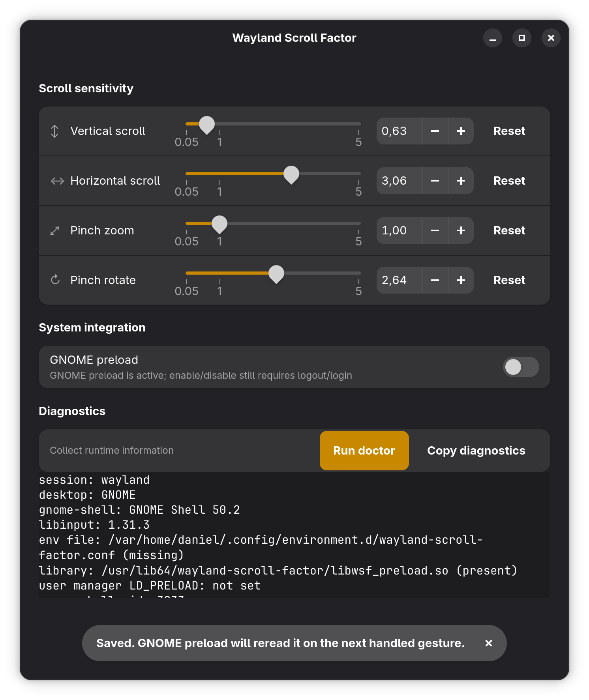Image resolution: width=589 pixels, height=700 pixels.
Task: Decrease Vertical scroll value with minus
Action: click(x=435, y=131)
